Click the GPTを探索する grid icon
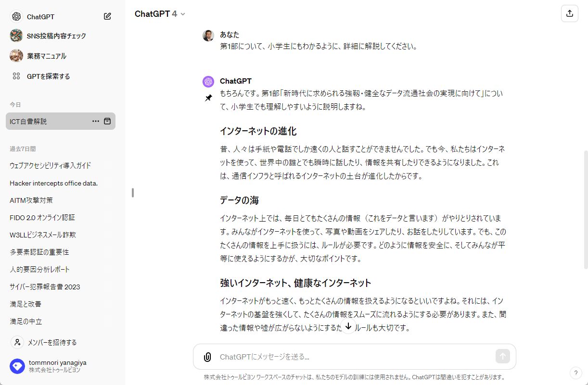Image resolution: width=588 pixels, height=385 pixels. click(x=16, y=76)
